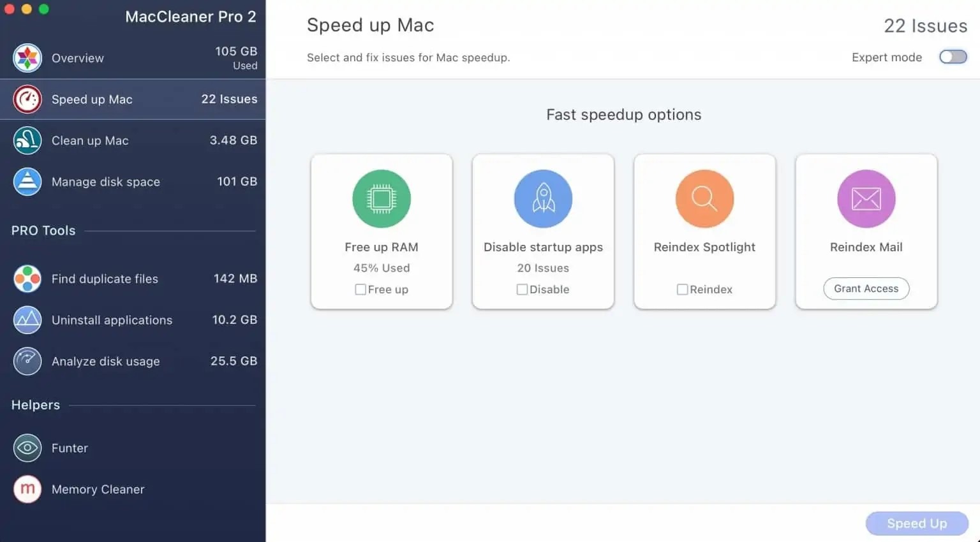Toggle the Expert mode switch
Image resolution: width=980 pixels, height=542 pixels.
click(x=953, y=57)
